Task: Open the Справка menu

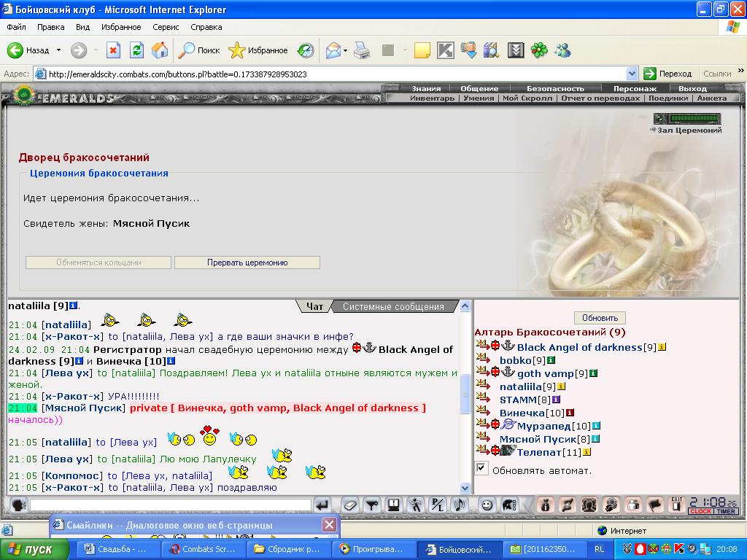Action: pyautogui.click(x=206, y=27)
